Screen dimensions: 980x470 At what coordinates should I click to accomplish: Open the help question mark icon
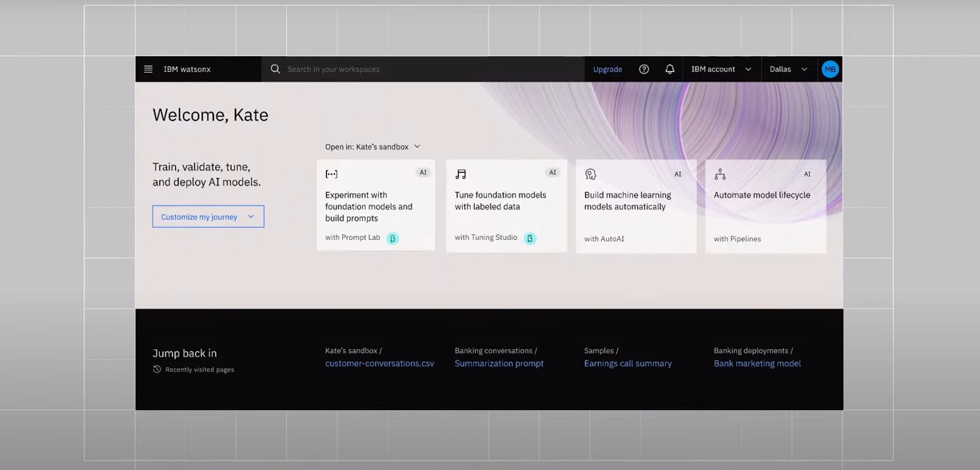644,70
